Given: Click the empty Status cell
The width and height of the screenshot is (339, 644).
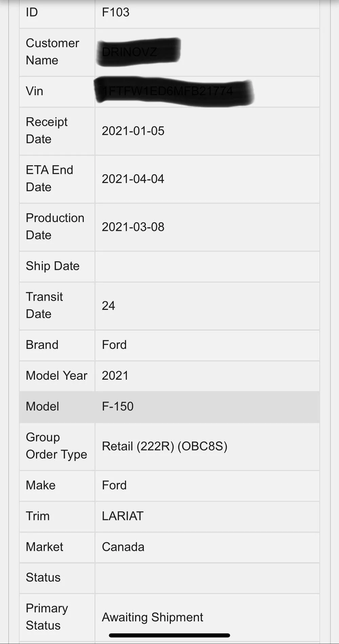Looking at the screenshot, I should [207, 578].
